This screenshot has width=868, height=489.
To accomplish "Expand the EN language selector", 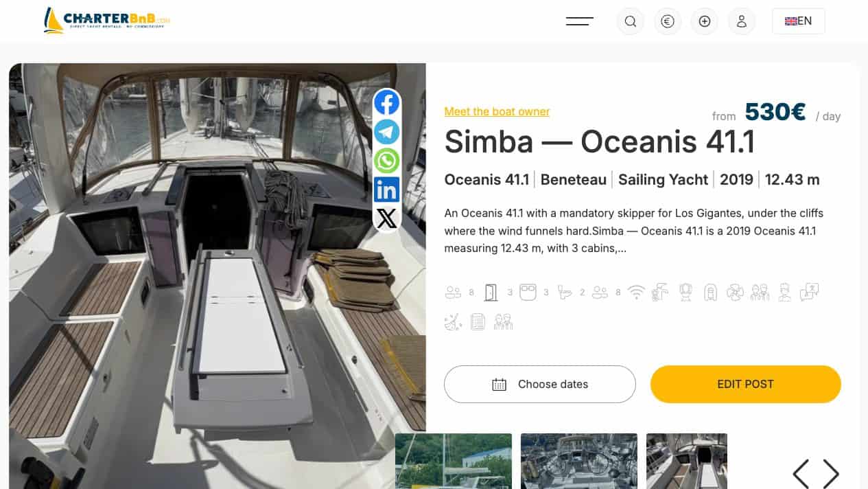I will click(799, 21).
